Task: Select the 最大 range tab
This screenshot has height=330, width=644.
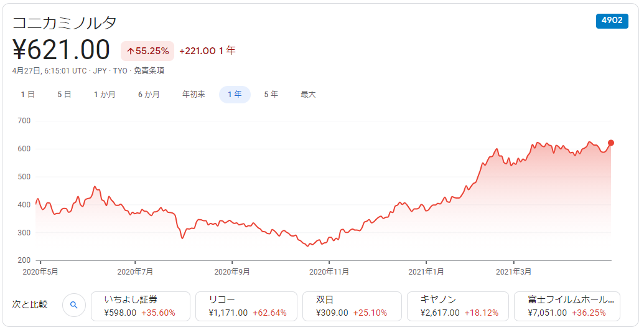Action: coord(308,95)
